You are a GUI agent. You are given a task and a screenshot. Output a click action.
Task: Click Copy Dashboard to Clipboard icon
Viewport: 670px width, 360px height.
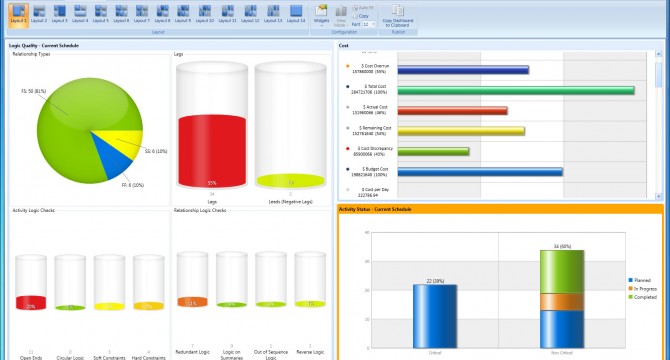tap(398, 16)
